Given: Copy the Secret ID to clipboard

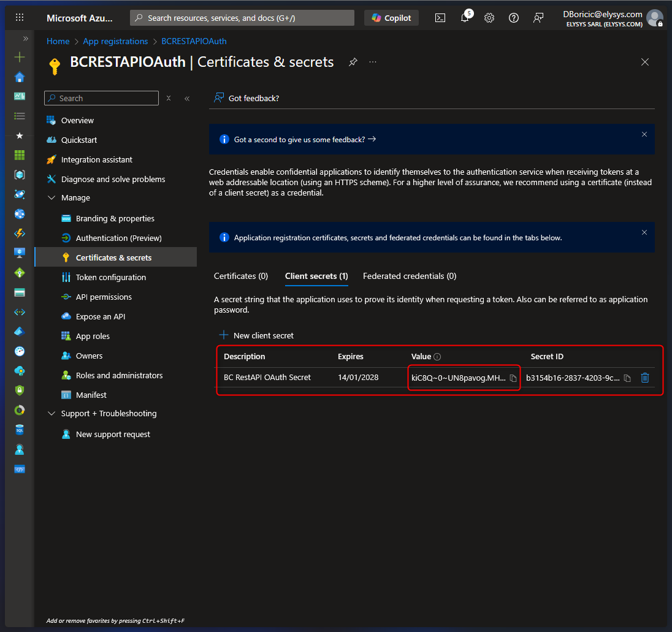Looking at the screenshot, I should tap(627, 378).
